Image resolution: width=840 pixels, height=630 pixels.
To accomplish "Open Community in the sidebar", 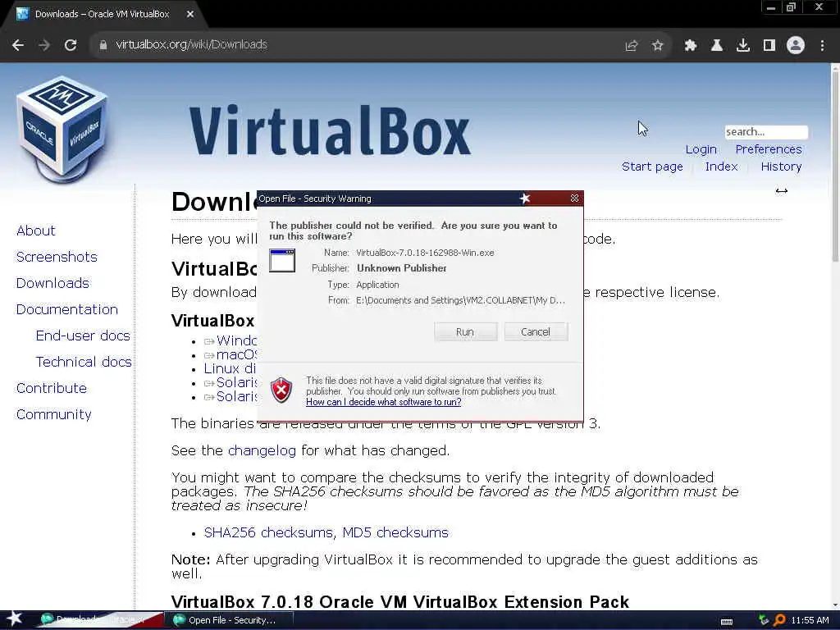I will [53, 414].
